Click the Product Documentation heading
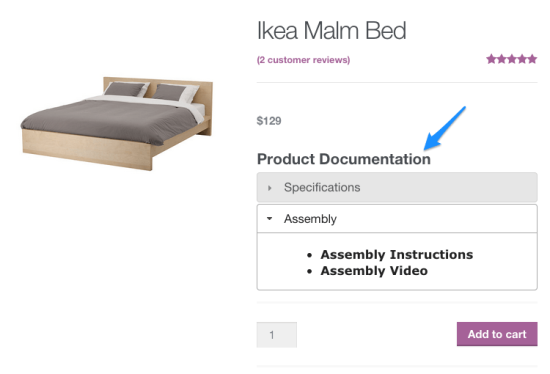 (344, 159)
